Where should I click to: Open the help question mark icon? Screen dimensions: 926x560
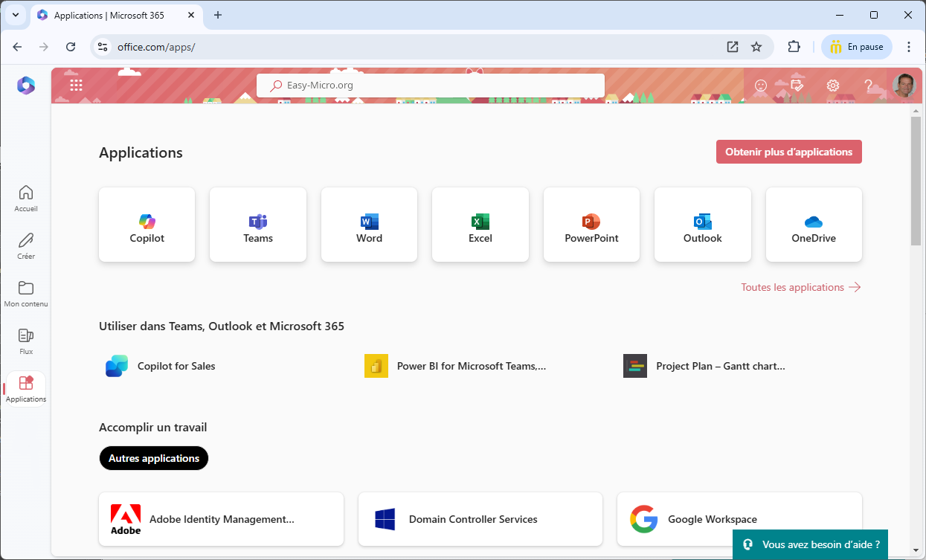[868, 86]
